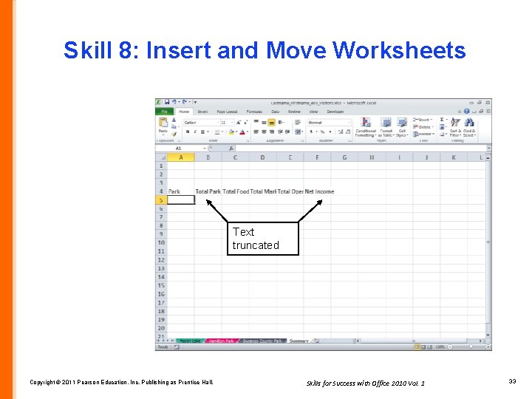Toggle Bottom Align button

pos(271,122)
